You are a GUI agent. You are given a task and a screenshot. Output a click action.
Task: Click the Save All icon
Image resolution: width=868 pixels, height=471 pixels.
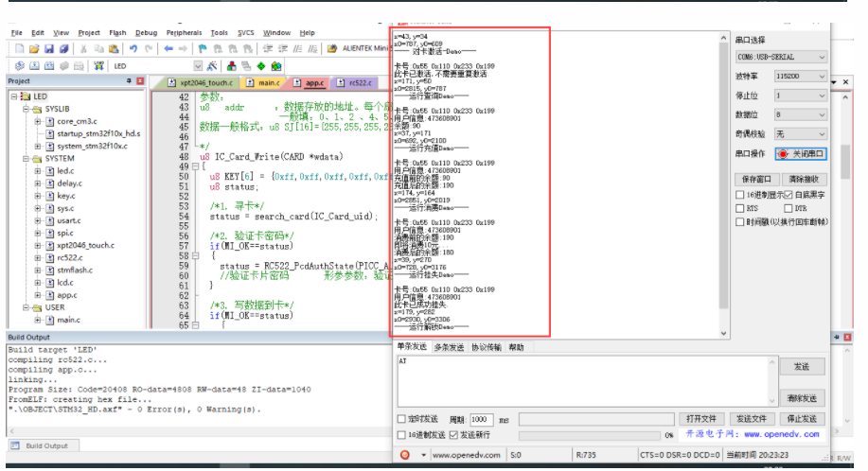(64, 48)
